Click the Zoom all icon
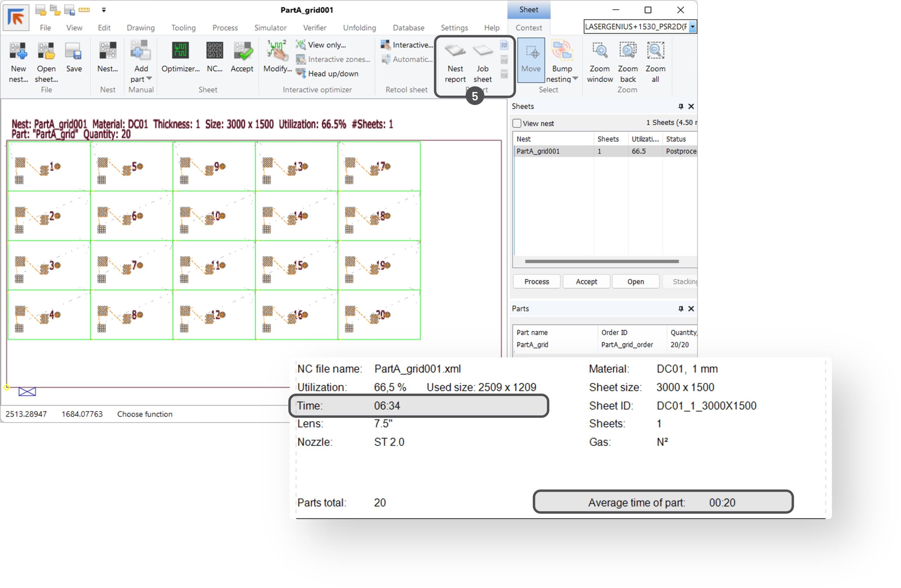This screenshot has width=901, height=588. [x=655, y=51]
